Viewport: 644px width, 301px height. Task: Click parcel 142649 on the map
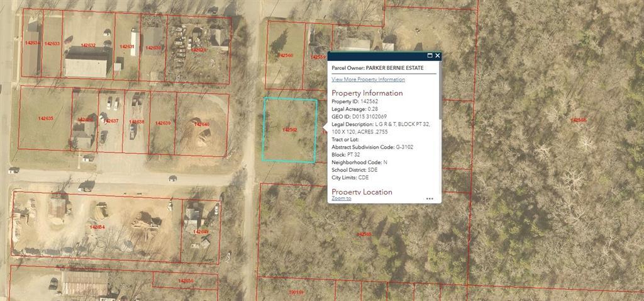point(201,232)
